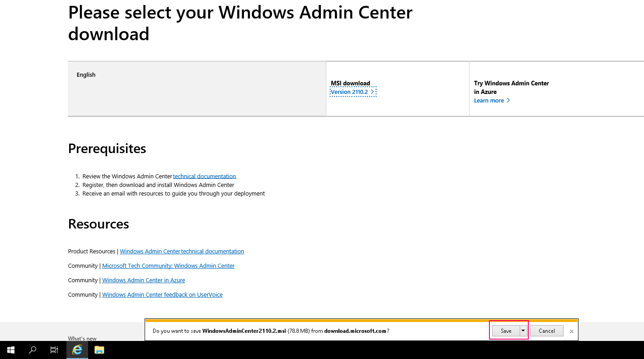Click the MSI download label
644x359 pixels.
coord(350,83)
